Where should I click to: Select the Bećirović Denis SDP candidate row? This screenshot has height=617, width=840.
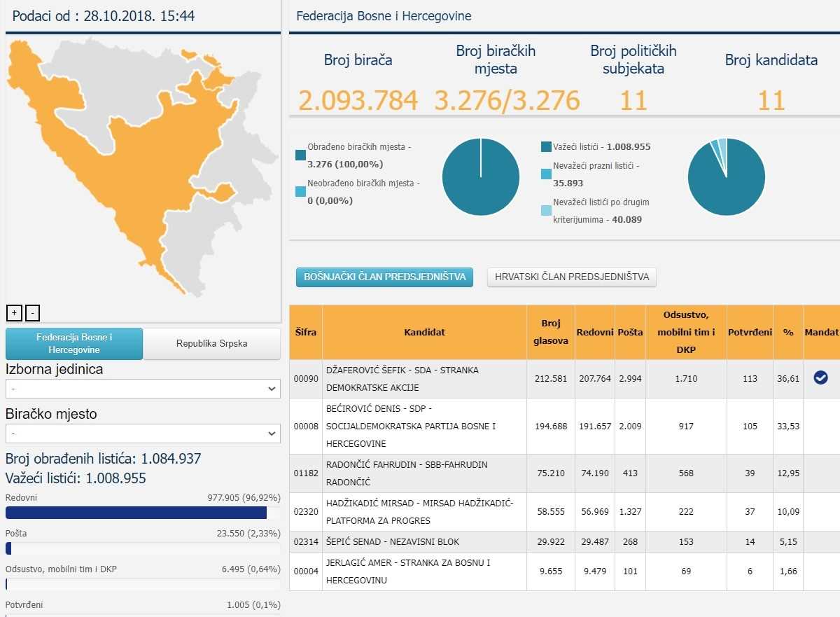424,427
